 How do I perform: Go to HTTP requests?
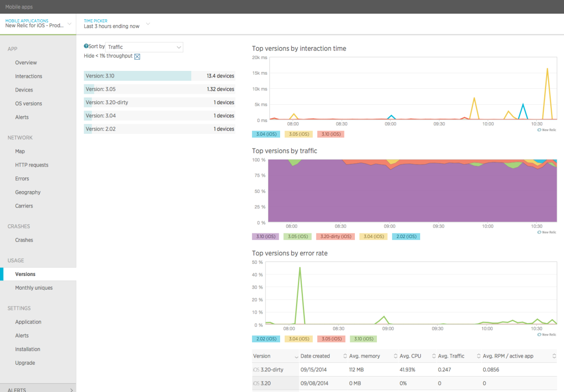[x=31, y=165]
